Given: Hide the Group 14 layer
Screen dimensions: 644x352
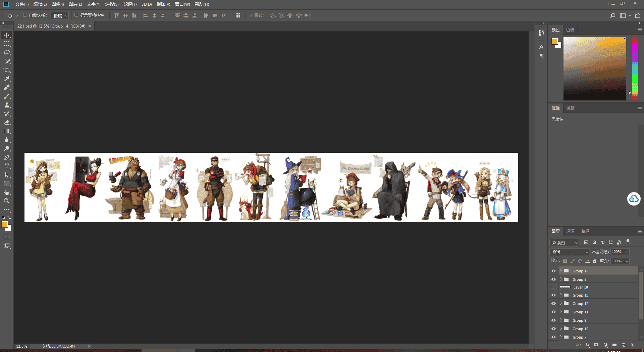Looking at the screenshot, I should point(553,271).
